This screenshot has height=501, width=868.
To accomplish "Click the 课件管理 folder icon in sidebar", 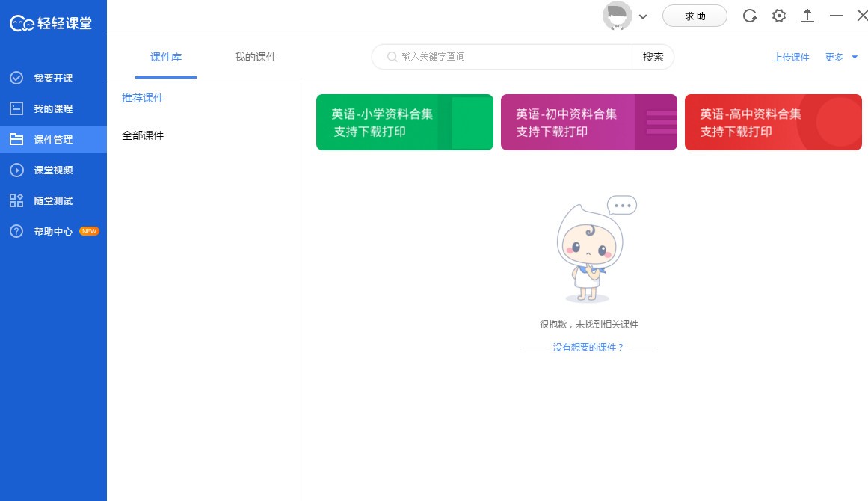I will 16,139.
